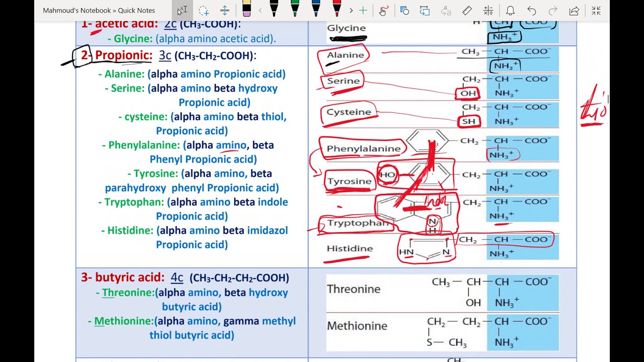This screenshot has height=362, width=644.
Task: Toggle draw with touch mode
Action: pyautogui.click(x=383, y=11)
